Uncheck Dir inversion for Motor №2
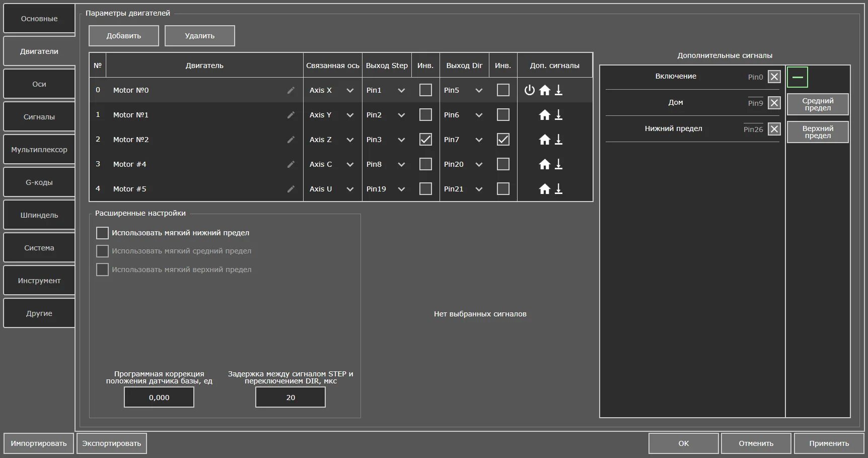This screenshot has width=868, height=458. [x=503, y=140]
